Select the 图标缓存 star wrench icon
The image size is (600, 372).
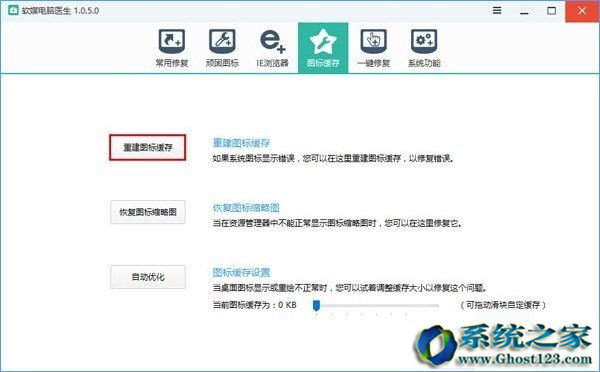click(323, 41)
